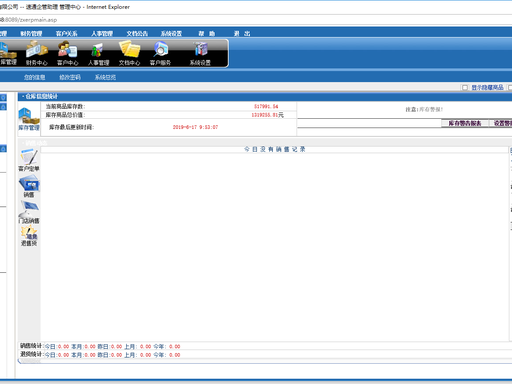Open the 客户定单 notepad icon
This screenshot has width=512, height=384.
tap(29, 160)
